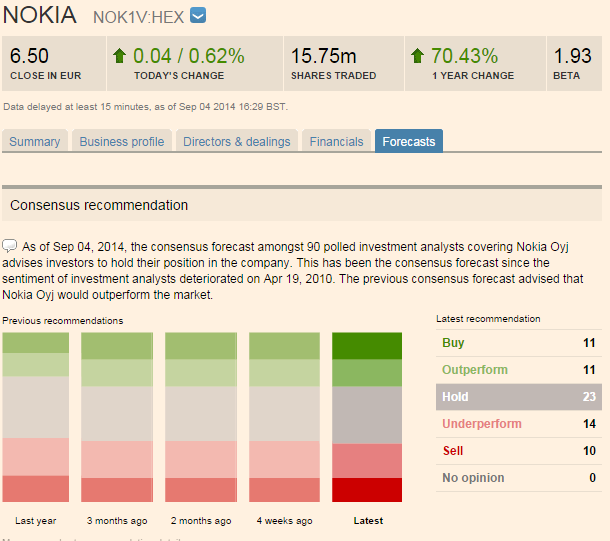The width and height of the screenshot is (610, 541).
Task: Click the Latest label under the chart
Action: click(368, 520)
